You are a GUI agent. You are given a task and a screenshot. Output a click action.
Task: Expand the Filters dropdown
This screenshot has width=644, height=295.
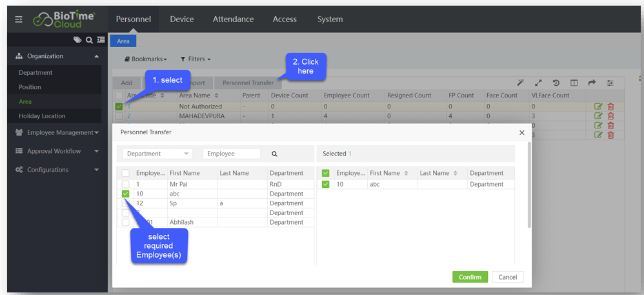pyautogui.click(x=195, y=59)
